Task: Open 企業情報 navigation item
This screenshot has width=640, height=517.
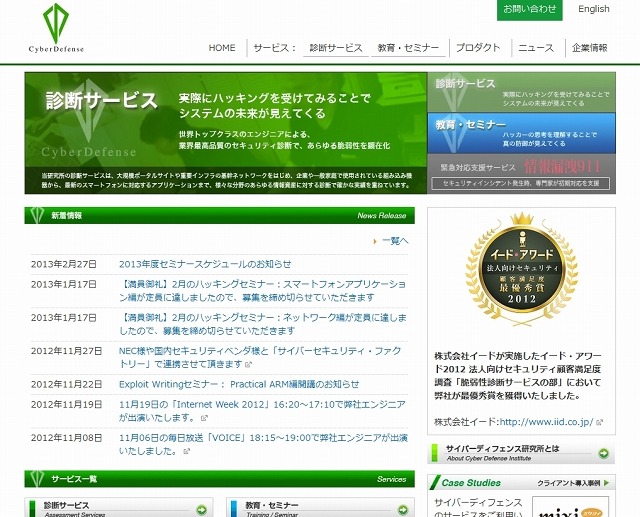Action: click(589, 48)
